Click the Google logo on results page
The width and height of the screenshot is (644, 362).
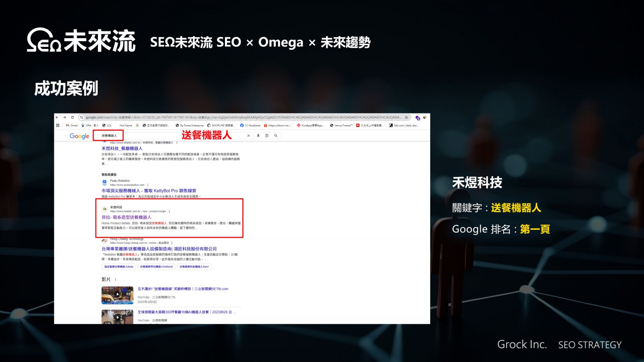79,136
